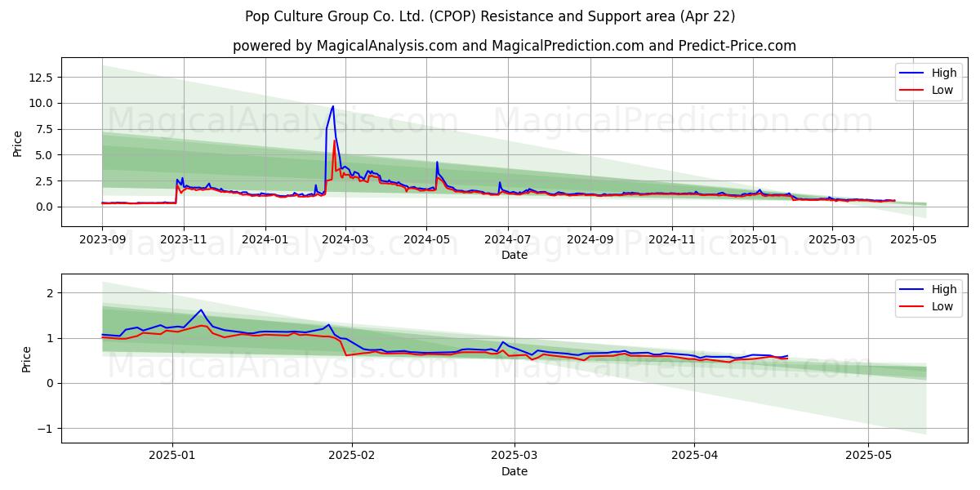
Task: Click the chart title mentioning CPOP
Action: click(x=490, y=16)
